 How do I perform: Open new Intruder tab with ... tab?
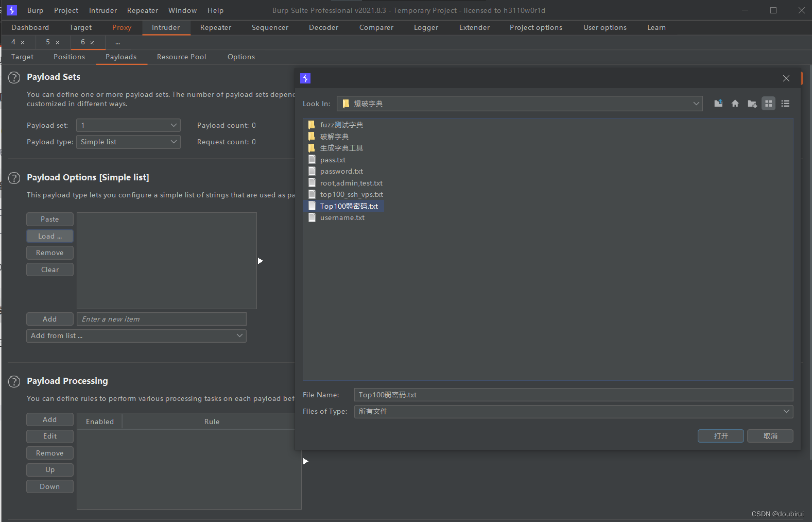coord(118,42)
